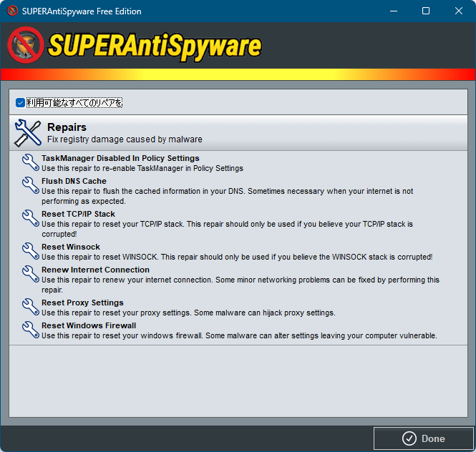
Task: Click the wrench icon beside Flush DNS Cache
Action: point(31,185)
